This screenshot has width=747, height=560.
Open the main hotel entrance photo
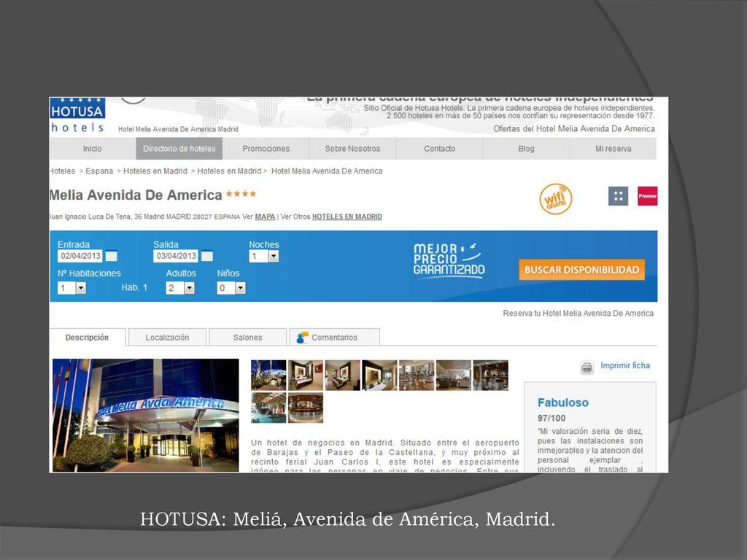pyautogui.click(x=145, y=415)
